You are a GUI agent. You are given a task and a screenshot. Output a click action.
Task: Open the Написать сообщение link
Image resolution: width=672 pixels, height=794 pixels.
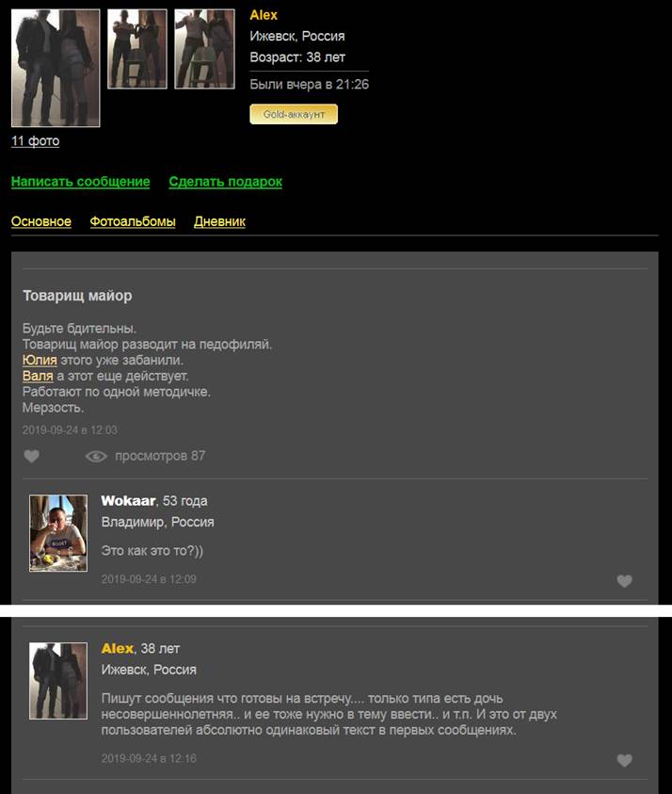pos(80,181)
